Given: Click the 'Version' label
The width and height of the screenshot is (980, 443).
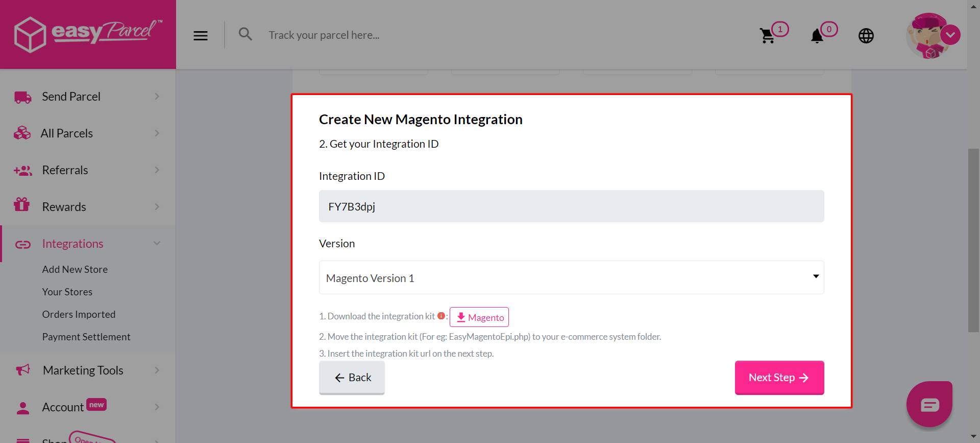Looking at the screenshot, I should pos(337,243).
